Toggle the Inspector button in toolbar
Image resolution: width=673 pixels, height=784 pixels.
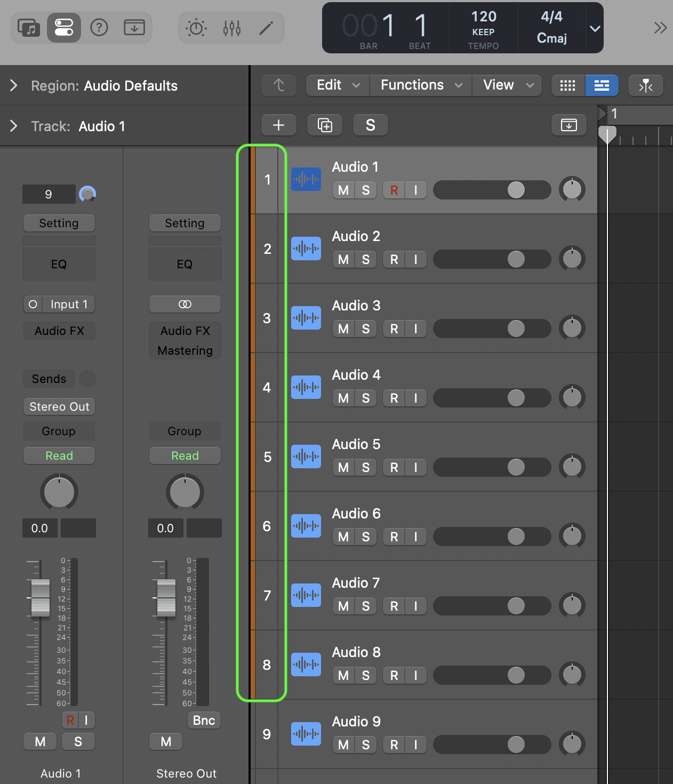64,27
